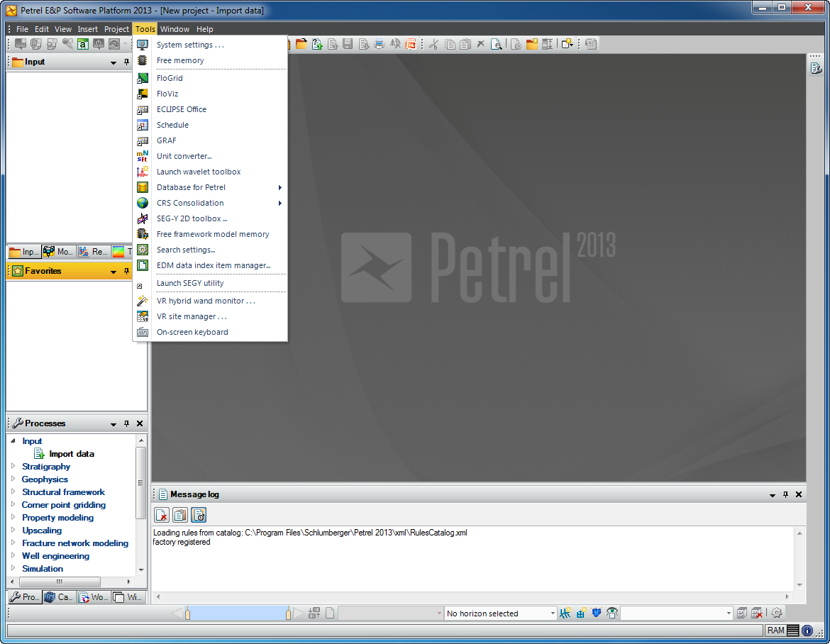Copy message log contents to clipboard icon
830x644 pixels.
(x=180, y=515)
